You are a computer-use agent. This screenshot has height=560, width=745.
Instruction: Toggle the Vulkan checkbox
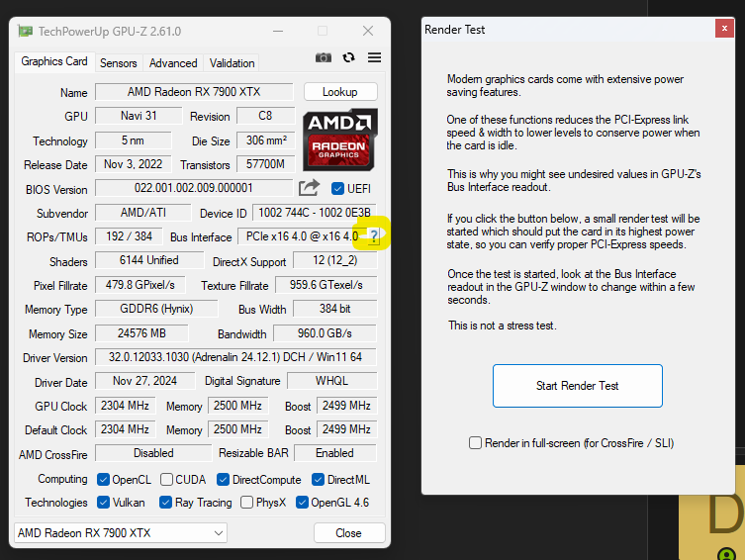pyautogui.click(x=103, y=503)
